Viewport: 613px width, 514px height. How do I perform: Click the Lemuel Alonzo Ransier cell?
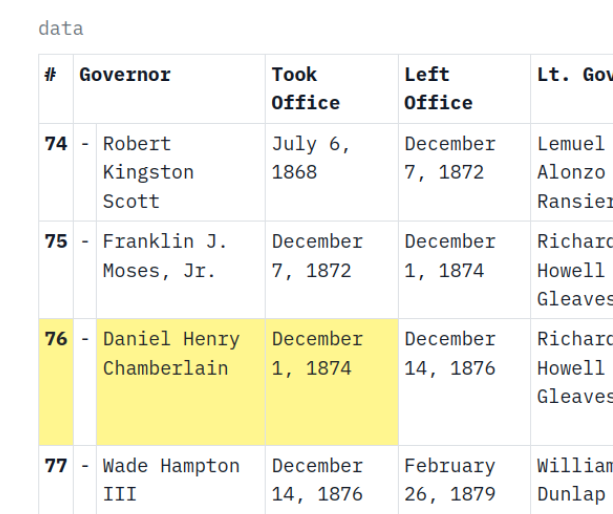tap(572, 172)
